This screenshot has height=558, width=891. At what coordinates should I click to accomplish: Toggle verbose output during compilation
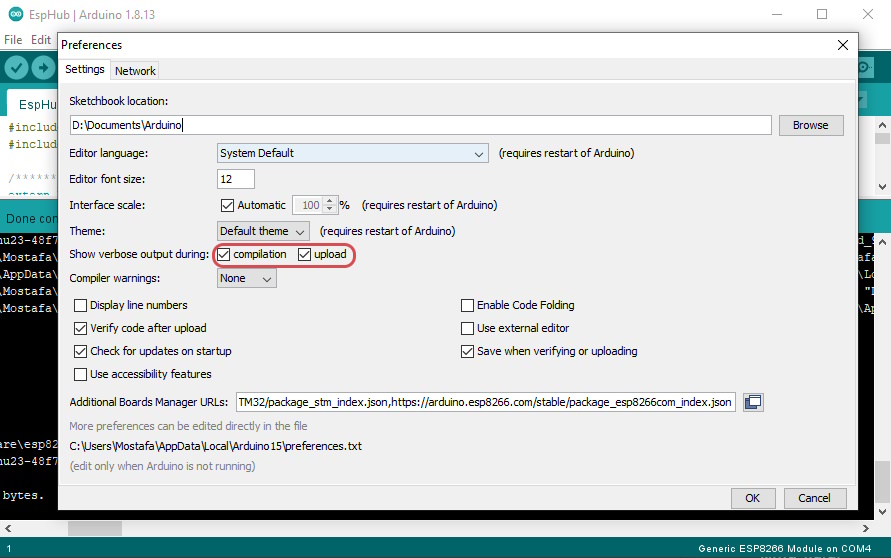224,255
